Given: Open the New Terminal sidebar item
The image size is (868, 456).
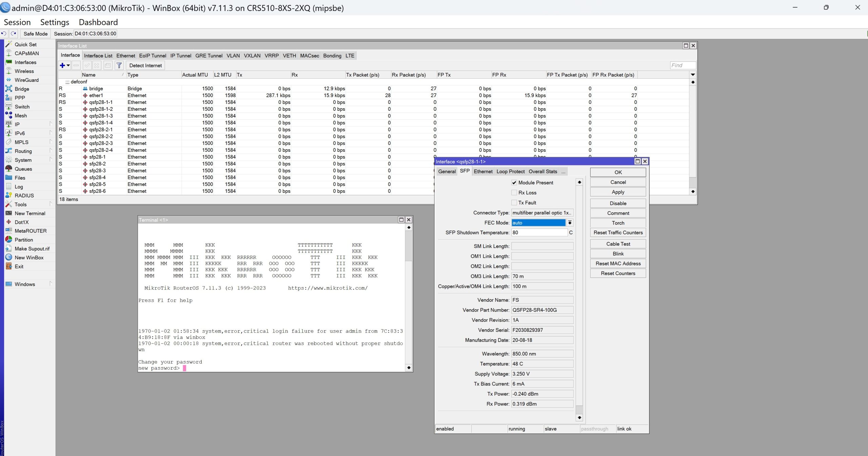Looking at the screenshot, I should pyautogui.click(x=30, y=213).
